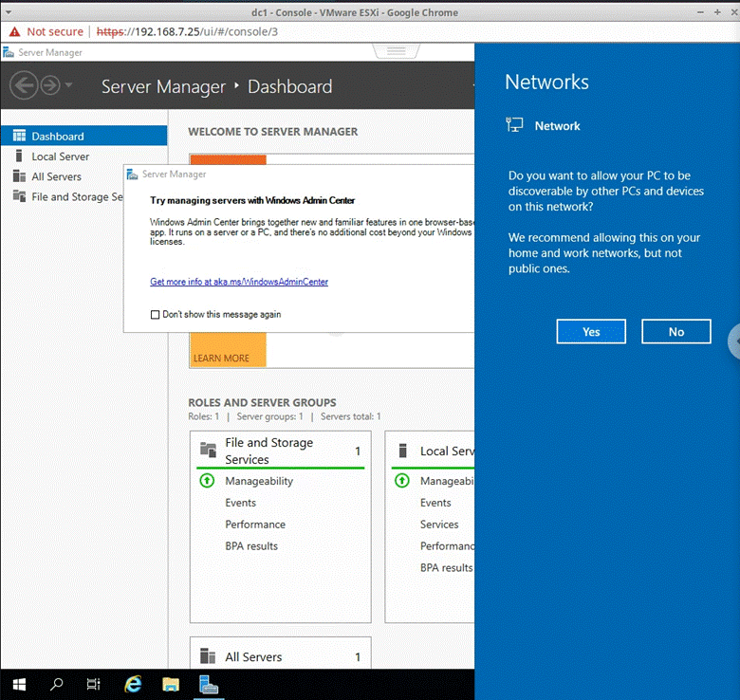
Task: Click the Server Manager popup dialog title icon
Action: click(132, 175)
